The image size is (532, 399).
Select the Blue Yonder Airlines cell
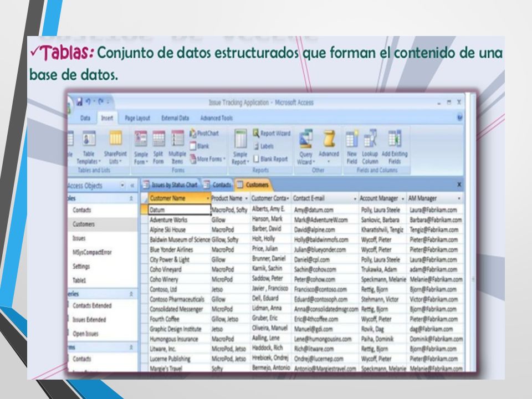point(180,250)
